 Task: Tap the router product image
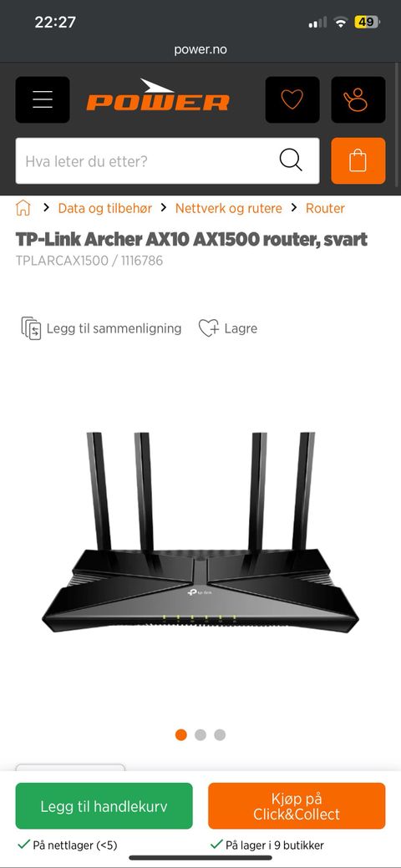(200, 532)
